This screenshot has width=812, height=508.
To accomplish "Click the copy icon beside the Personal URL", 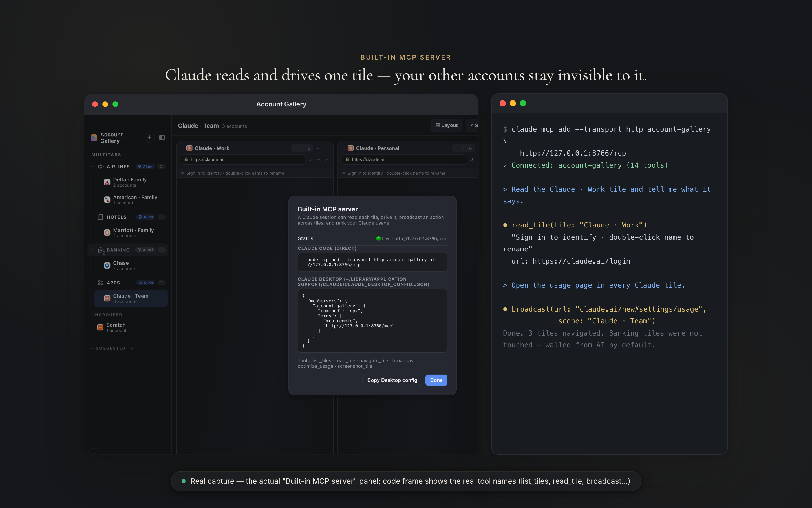I will tap(471, 159).
